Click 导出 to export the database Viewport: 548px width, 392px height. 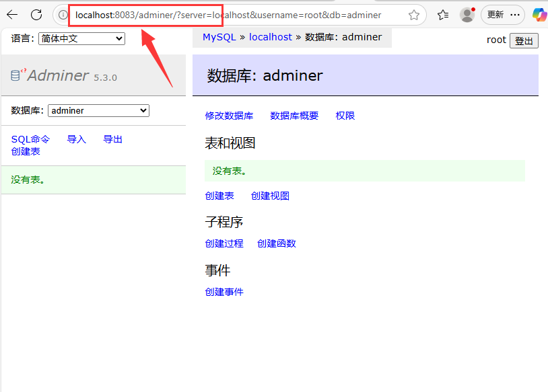coord(112,139)
